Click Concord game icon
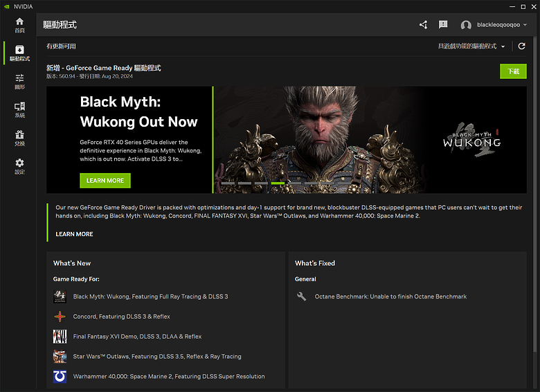Viewport: 540px width, 392px height. coord(60,317)
